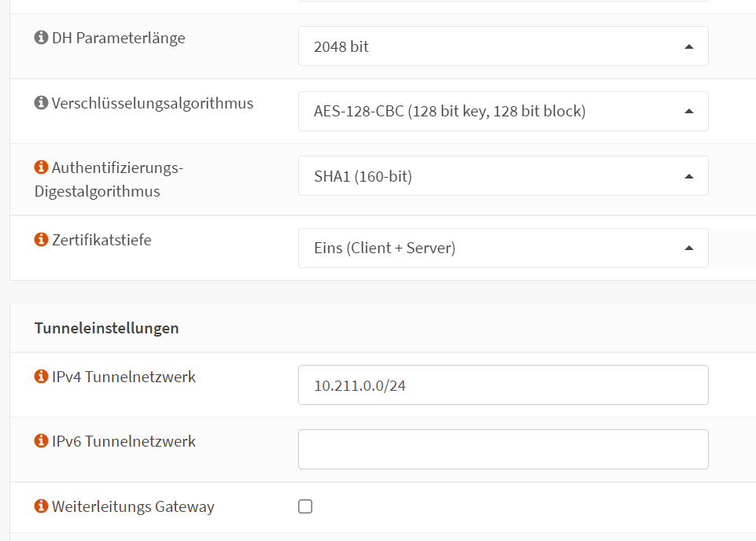Click the Tunneleinstellungen section header
The image size is (756, 541).
pyautogui.click(x=107, y=328)
